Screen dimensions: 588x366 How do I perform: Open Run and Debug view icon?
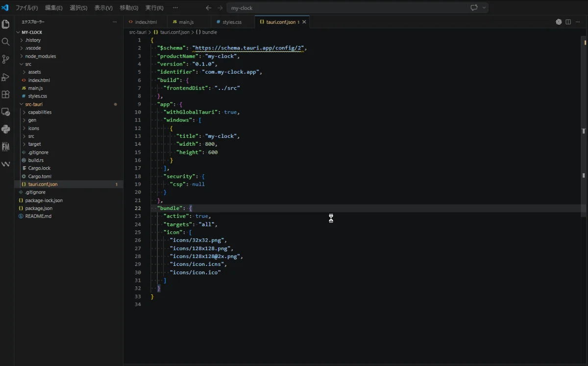point(6,77)
